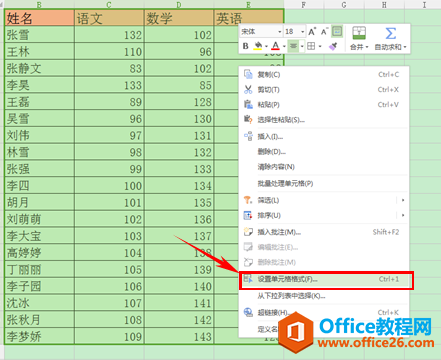This screenshot has width=441, height=360.
Task: Expand the 排序(U) submenu arrow
Action: [403, 215]
